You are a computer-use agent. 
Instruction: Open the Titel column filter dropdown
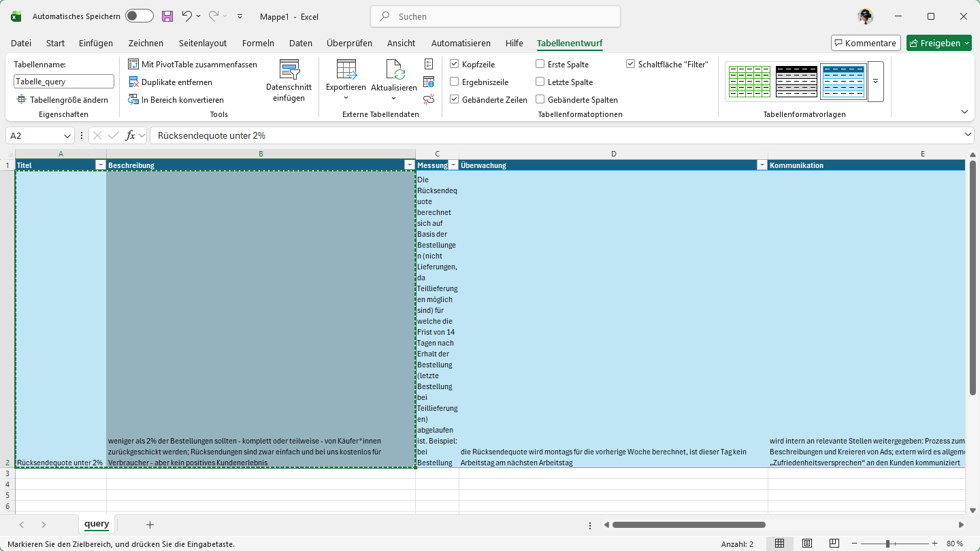pyautogui.click(x=100, y=165)
